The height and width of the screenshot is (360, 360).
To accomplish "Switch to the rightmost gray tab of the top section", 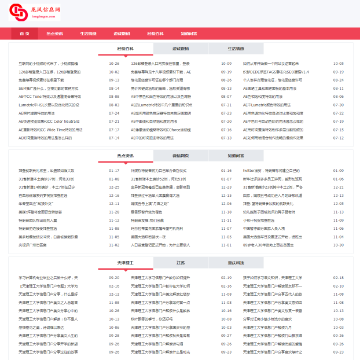I will click(236, 49).
